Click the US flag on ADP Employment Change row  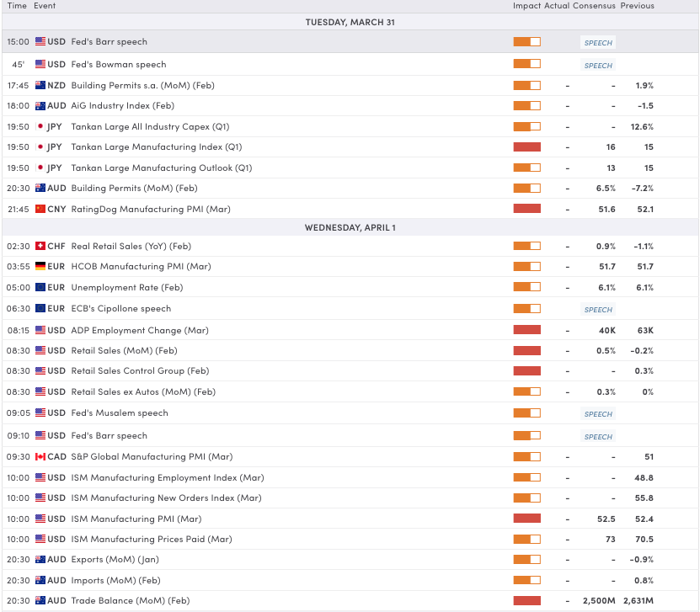point(40,330)
